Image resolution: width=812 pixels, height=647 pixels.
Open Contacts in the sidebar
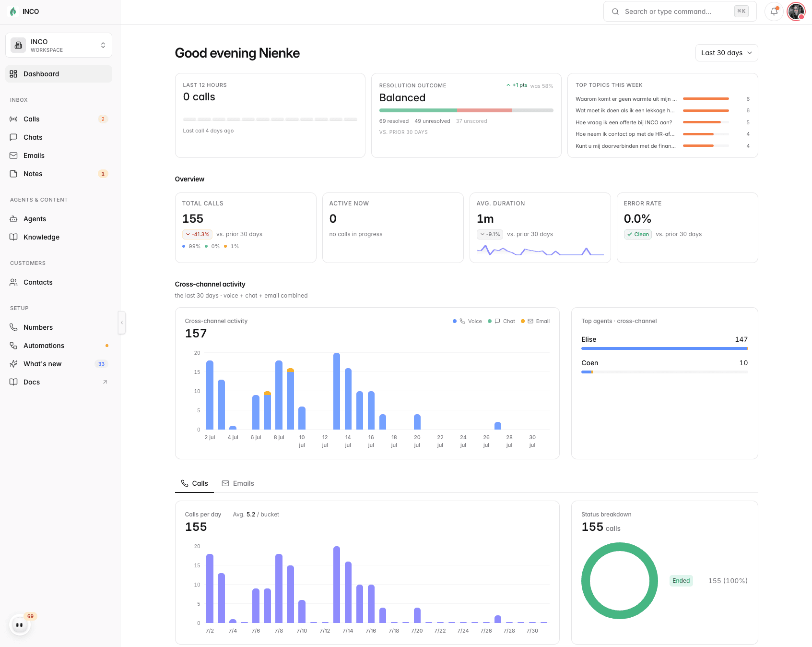click(x=59, y=282)
